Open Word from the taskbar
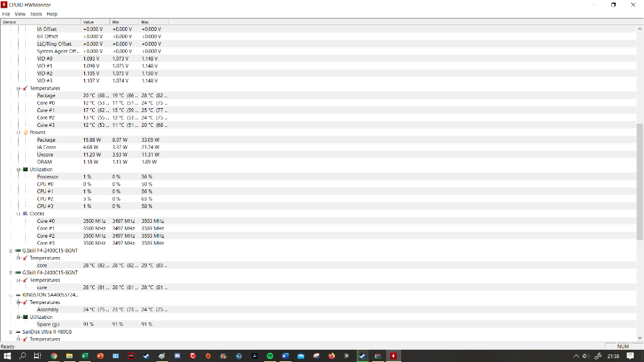 pyautogui.click(x=285, y=356)
